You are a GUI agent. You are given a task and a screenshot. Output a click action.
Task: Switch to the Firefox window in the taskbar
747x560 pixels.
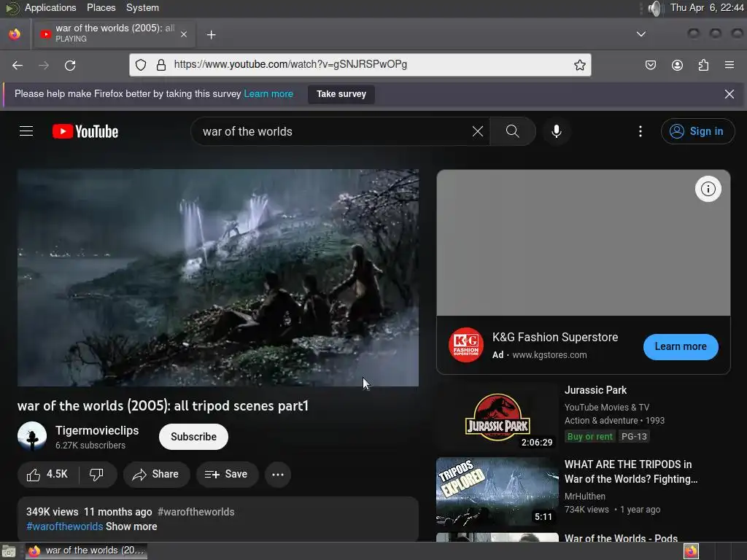pos(86,551)
